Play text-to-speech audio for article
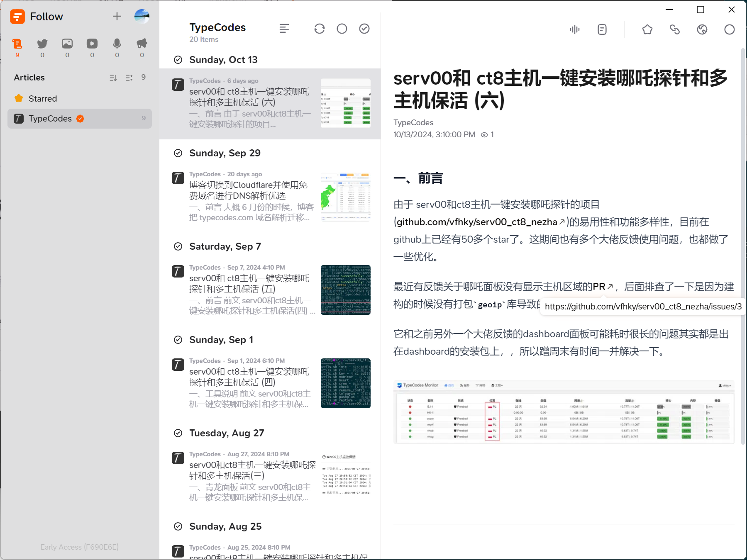 click(x=575, y=29)
